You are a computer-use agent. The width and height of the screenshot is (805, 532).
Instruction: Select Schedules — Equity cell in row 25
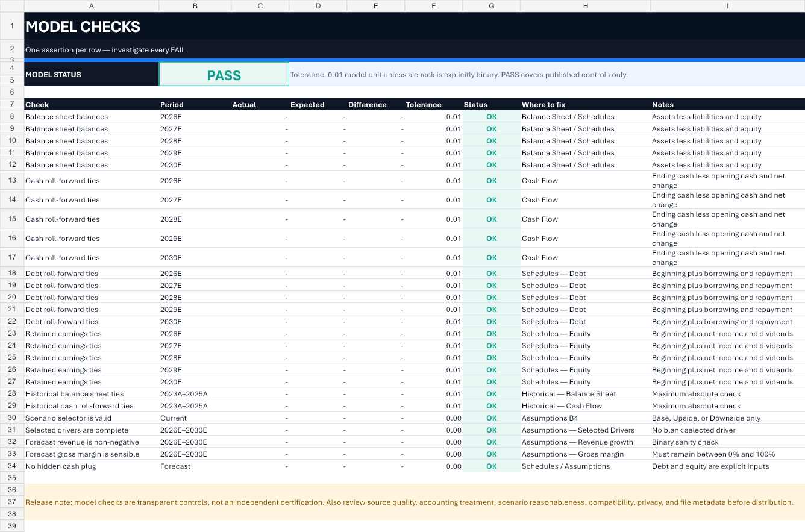586,357
